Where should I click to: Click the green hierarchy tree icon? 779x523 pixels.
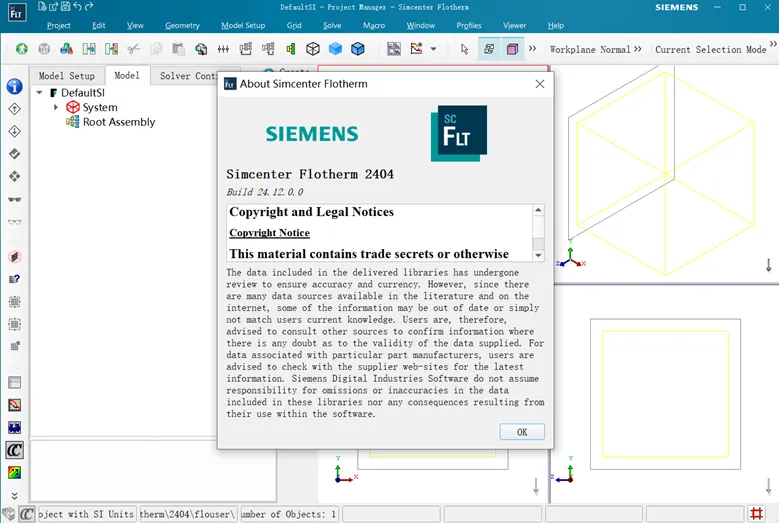click(291, 49)
